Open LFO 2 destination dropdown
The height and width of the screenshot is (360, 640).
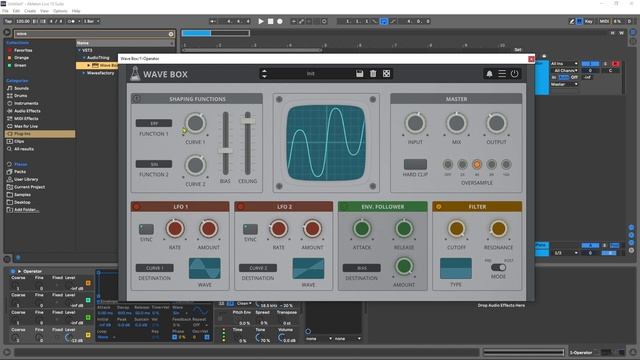(258, 268)
